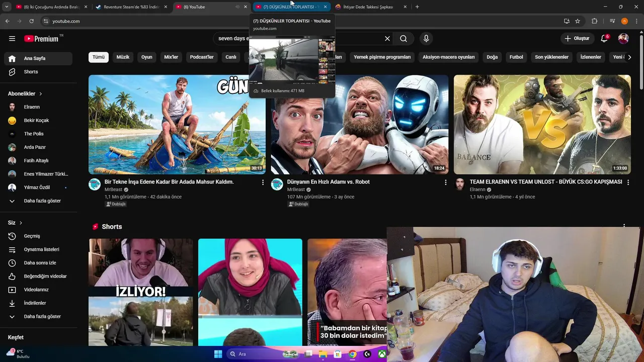
Task: Open Windows Start menu
Action: point(218,354)
